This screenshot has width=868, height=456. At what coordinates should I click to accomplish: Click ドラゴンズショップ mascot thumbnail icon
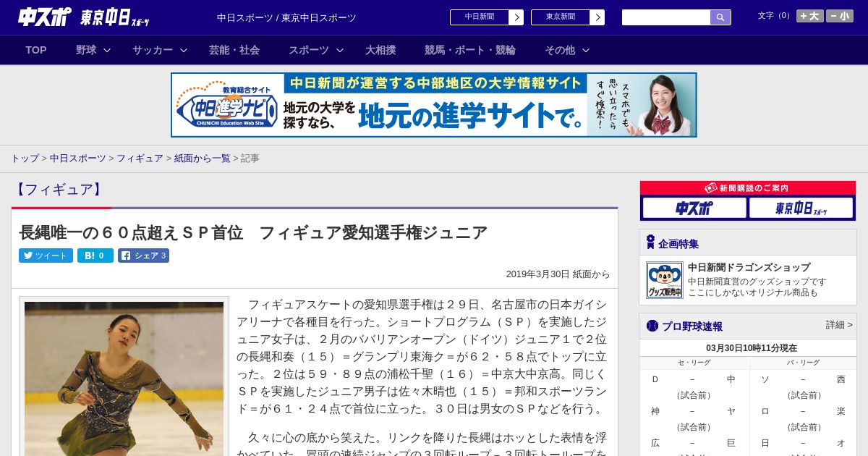(665, 280)
